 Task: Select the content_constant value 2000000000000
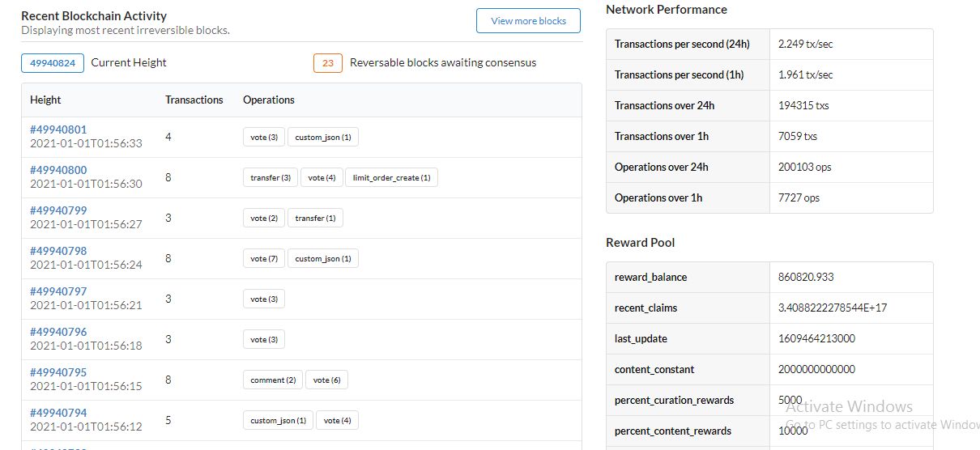[816, 369]
